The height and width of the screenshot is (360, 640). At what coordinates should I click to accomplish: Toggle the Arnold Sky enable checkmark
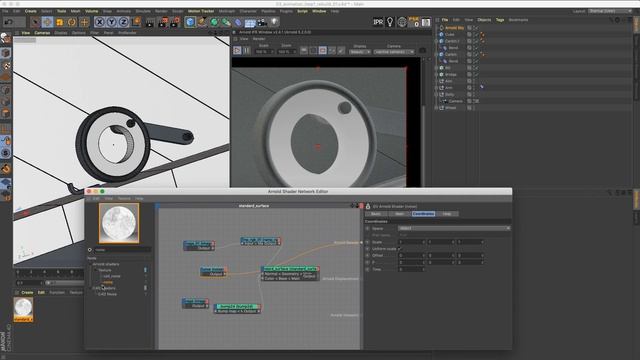pyautogui.click(x=476, y=28)
